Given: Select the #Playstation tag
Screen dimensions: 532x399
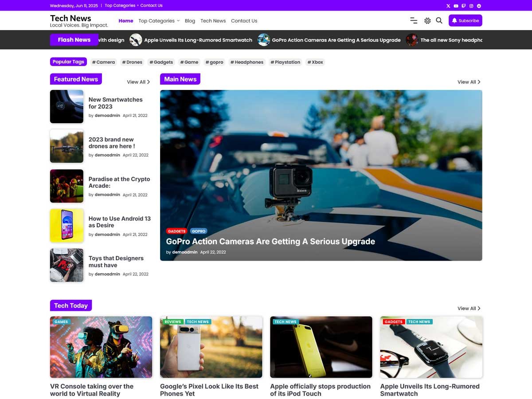Looking at the screenshot, I should point(286,62).
